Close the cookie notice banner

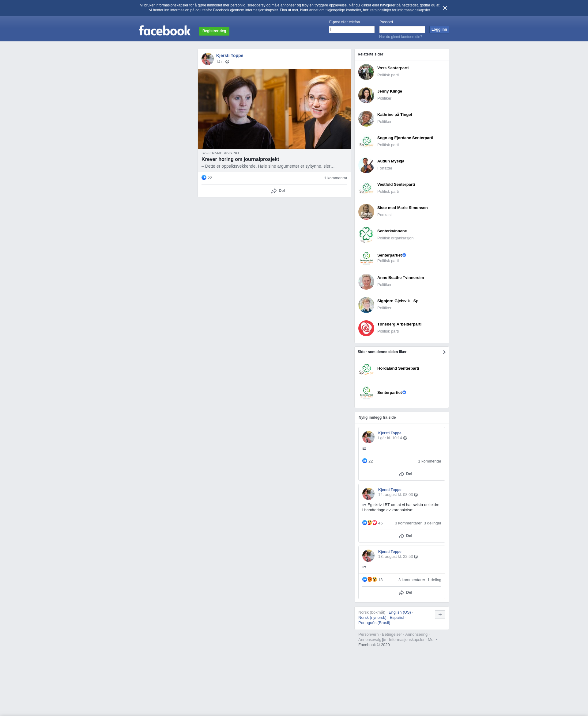445,8
